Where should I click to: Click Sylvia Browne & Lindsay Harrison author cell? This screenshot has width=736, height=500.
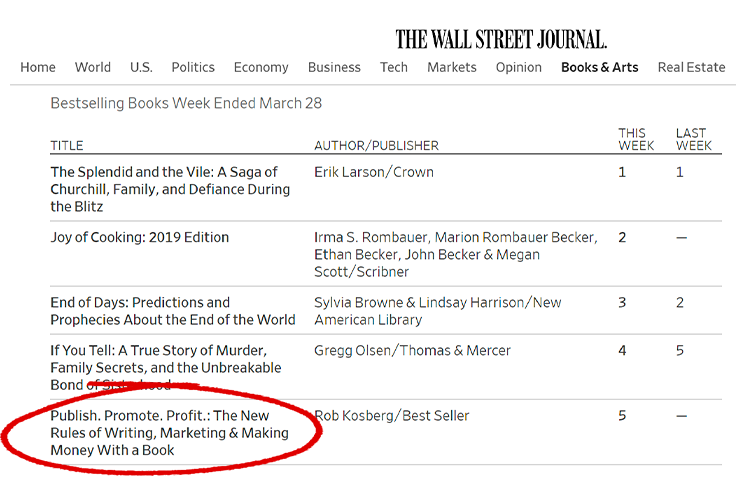437,311
